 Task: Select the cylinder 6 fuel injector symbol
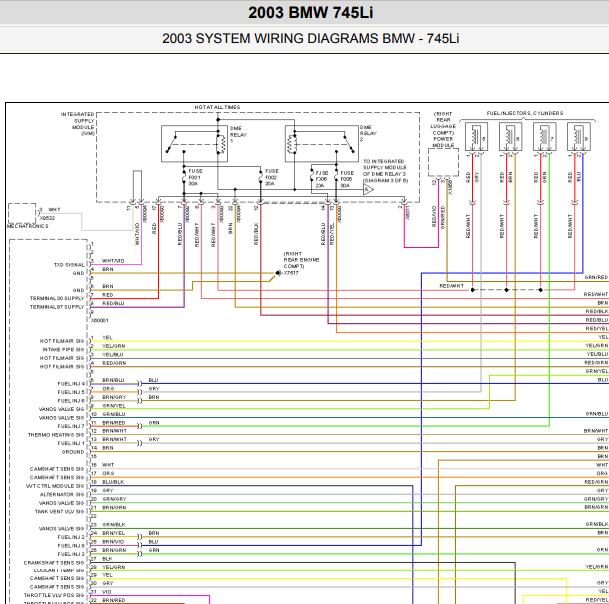510,137
